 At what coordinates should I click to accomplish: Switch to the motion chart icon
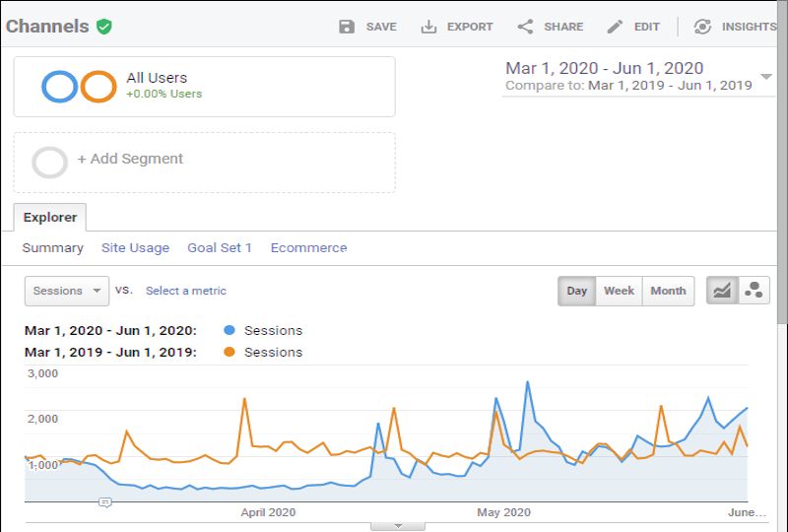(x=754, y=291)
